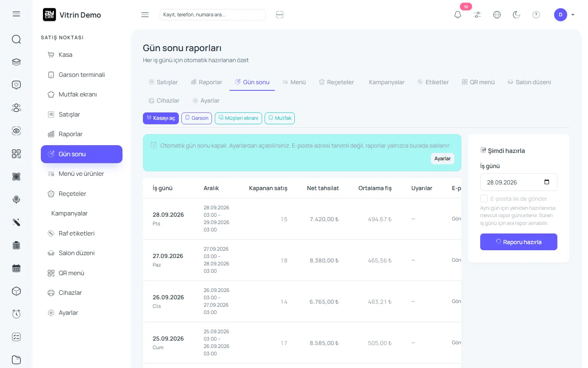This screenshot has width=588, height=368.
Task: Open the sliders settings icon in header
Action: [x=477, y=15]
